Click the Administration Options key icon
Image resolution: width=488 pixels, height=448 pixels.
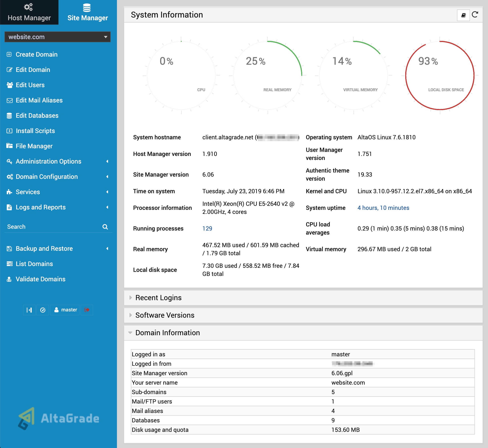point(9,161)
